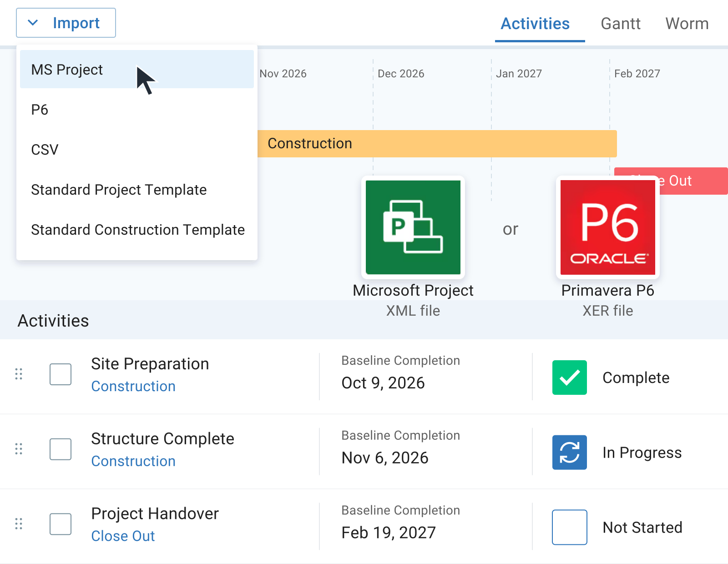
Task: Select Standard Construction Template option
Action: click(137, 230)
